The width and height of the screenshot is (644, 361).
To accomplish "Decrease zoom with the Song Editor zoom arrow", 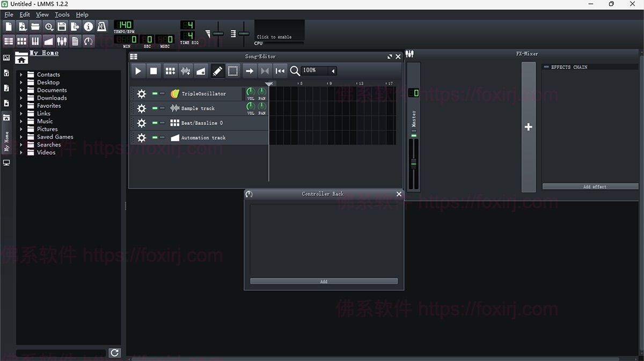I will [333, 70].
